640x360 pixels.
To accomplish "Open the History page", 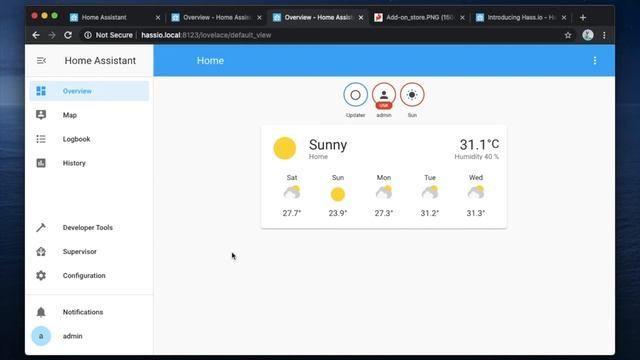I will [x=89, y=163].
